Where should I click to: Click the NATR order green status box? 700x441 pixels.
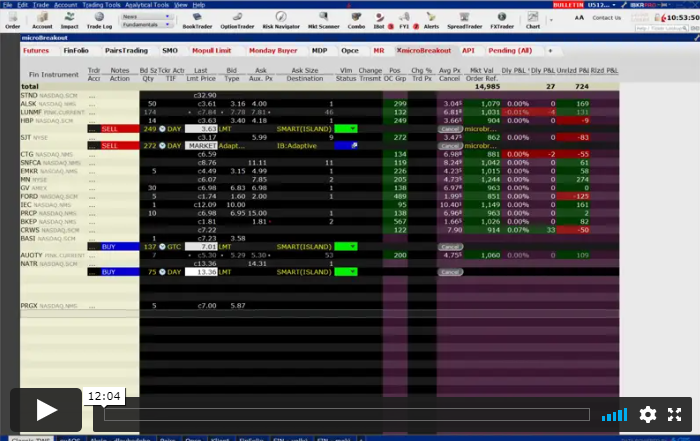(x=346, y=272)
